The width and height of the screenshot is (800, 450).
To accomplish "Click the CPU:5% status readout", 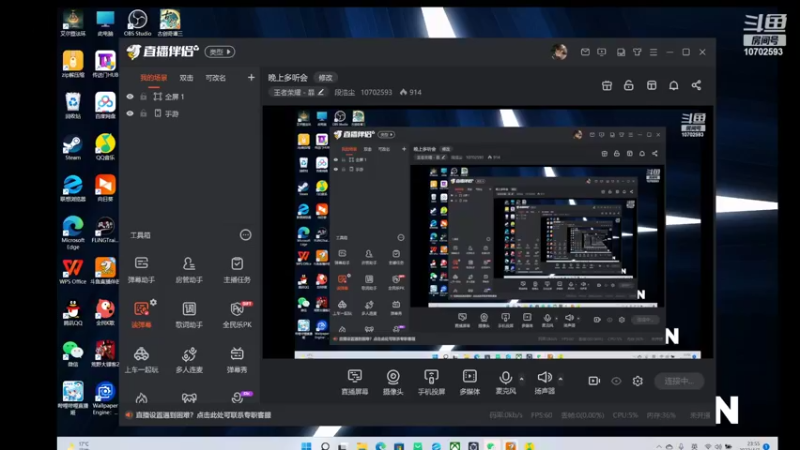I will [x=626, y=415].
